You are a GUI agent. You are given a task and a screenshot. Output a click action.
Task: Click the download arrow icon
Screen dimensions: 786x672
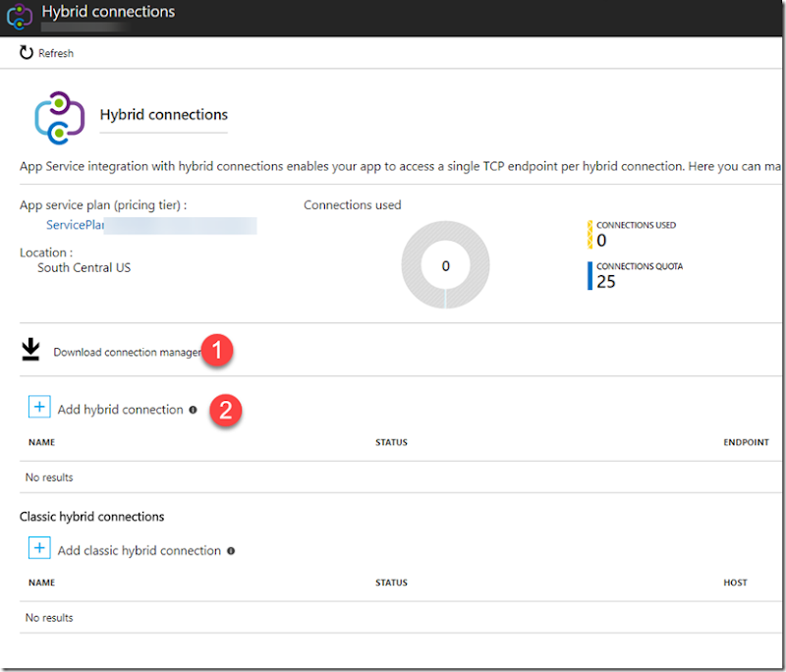pos(30,350)
